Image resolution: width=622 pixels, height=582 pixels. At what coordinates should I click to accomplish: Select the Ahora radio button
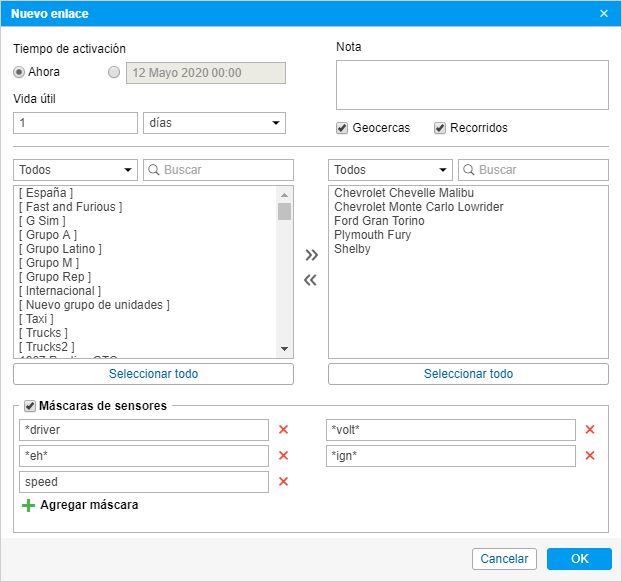tap(19, 72)
